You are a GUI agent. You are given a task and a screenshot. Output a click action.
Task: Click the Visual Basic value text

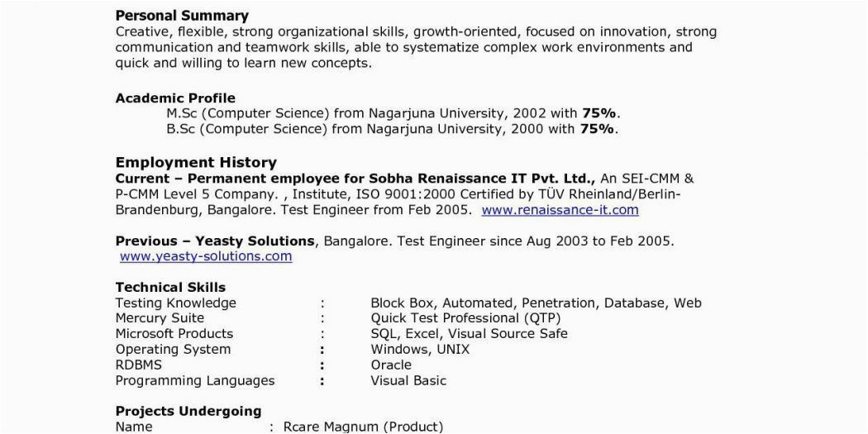click(408, 380)
